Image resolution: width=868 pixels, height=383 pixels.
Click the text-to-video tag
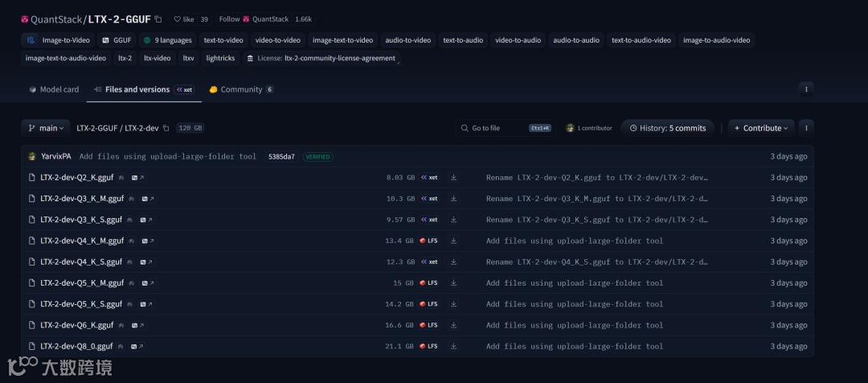click(x=223, y=40)
